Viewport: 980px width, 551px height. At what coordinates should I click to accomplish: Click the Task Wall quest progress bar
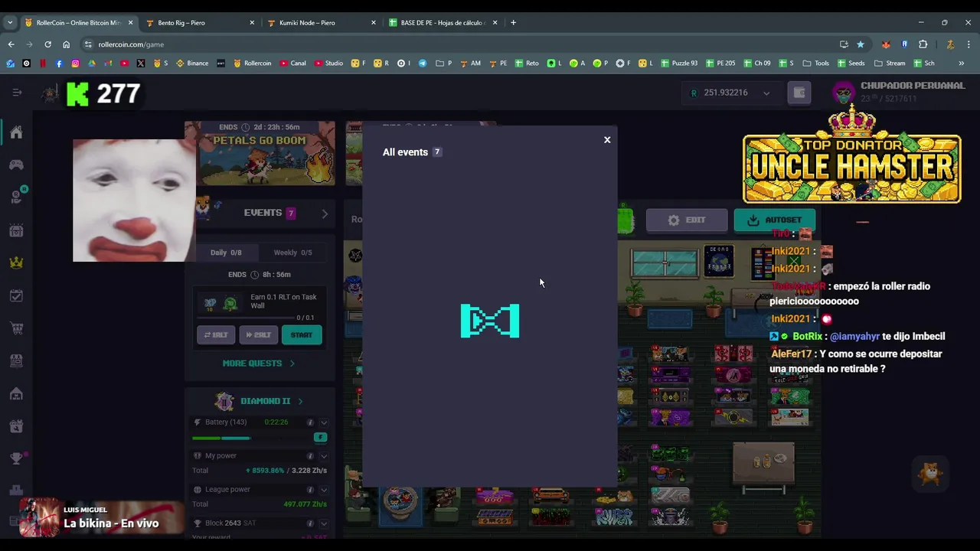point(245,318)
